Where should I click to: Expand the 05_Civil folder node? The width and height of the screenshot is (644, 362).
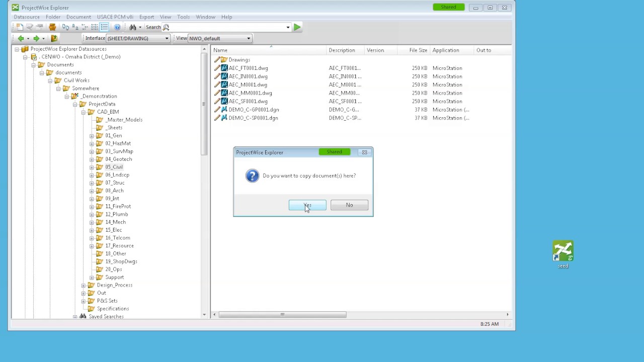click(92, 167)
